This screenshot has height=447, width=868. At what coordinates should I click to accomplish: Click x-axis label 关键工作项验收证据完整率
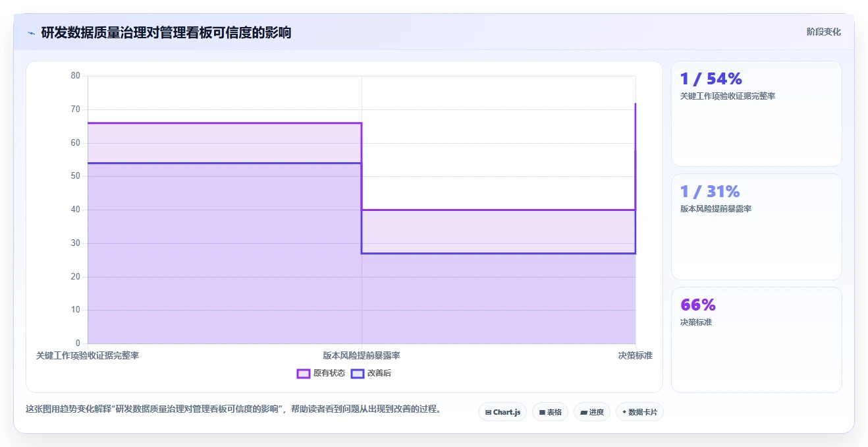tap(88, 355)
